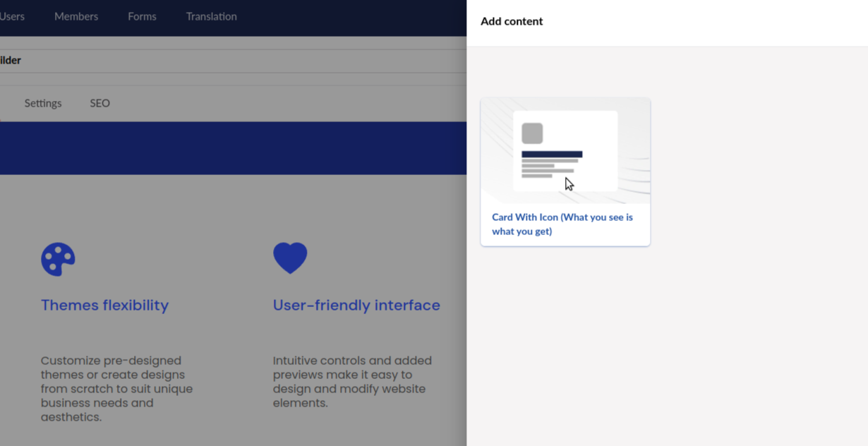Switch to the SEO tab
Viewport: 868px width, 446px height.
pyautogui.click(x=100, y=103)
